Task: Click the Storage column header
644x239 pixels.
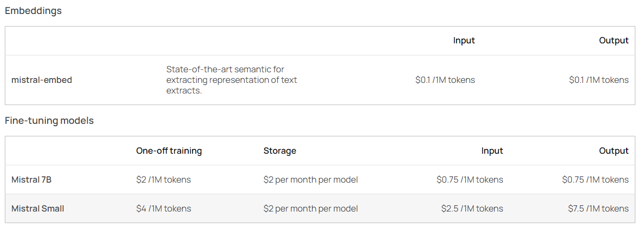Action: coord(280,151)
